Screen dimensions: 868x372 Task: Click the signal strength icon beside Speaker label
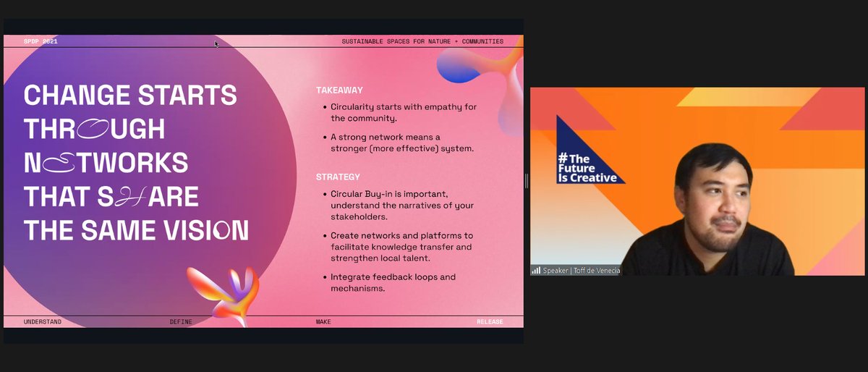pyautogui.click(x=536, y=271)
